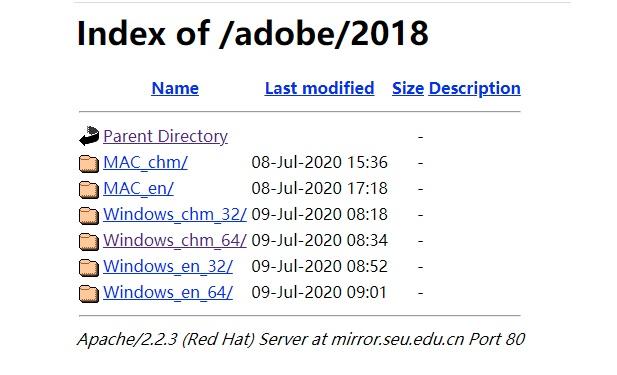Click the folder icon next to Windows_chm_64/
Viewport: 617px width, 375px height.
pos(89,242)
